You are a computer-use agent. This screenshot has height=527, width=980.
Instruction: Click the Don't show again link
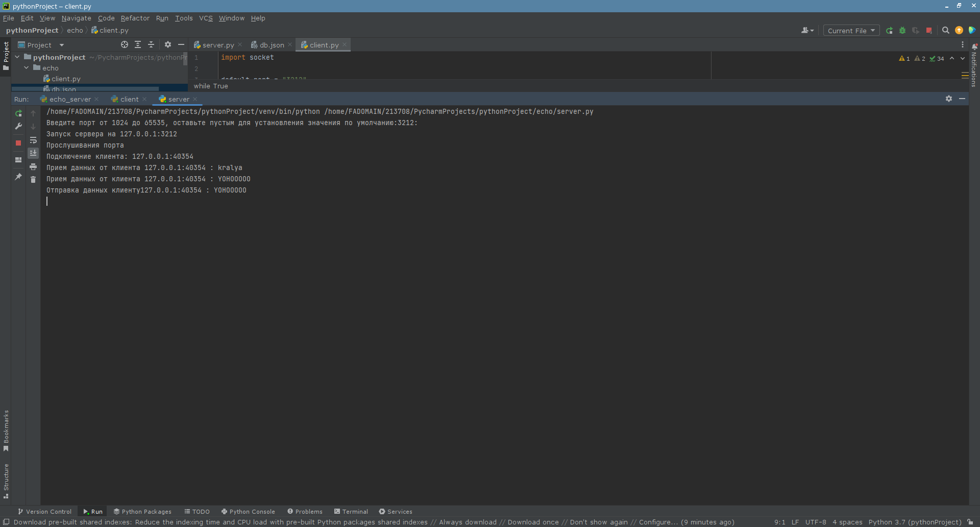(x=599, y=522)
